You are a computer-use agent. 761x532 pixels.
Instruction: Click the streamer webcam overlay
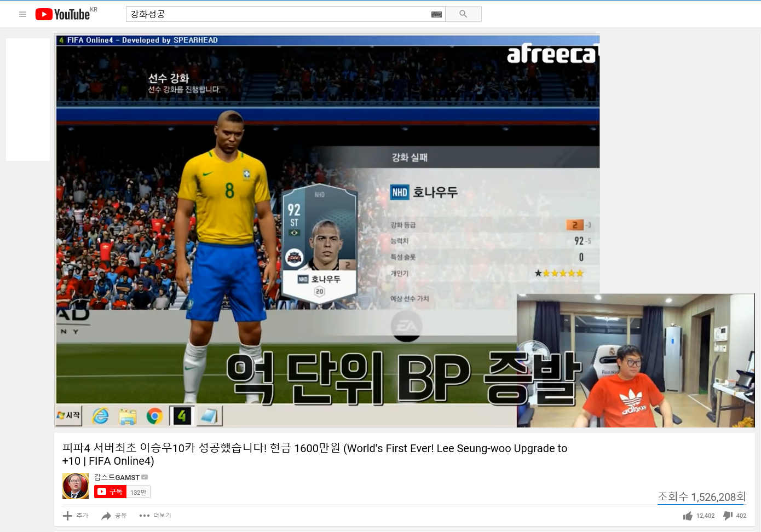[x=636, y=360]
